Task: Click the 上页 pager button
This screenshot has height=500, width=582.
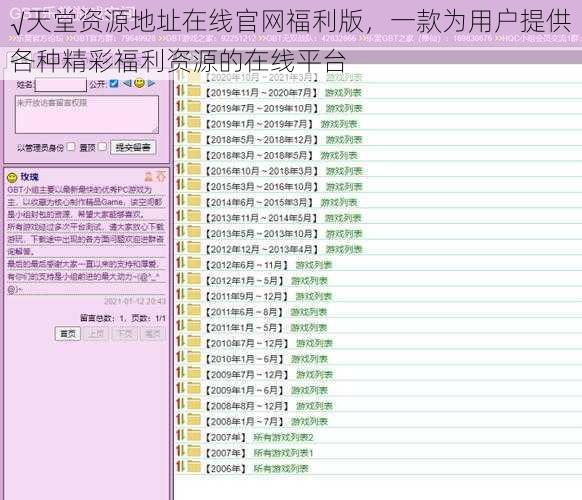Action: point(96,334)
